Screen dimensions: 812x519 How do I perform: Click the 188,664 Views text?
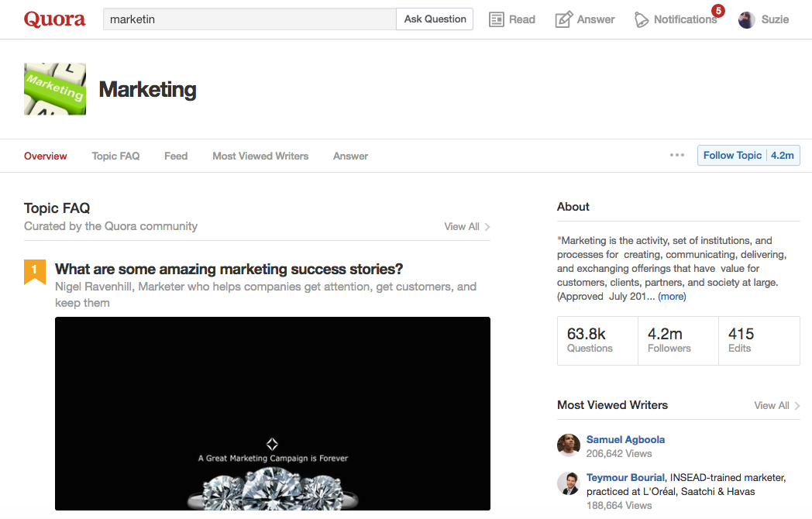pos(619,505)
